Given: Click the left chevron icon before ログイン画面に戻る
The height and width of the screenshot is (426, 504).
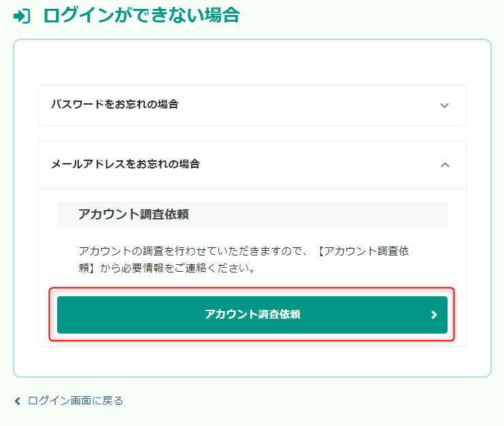Looking at the screenshot, I should pyautogui.click(x=18, y=401).
